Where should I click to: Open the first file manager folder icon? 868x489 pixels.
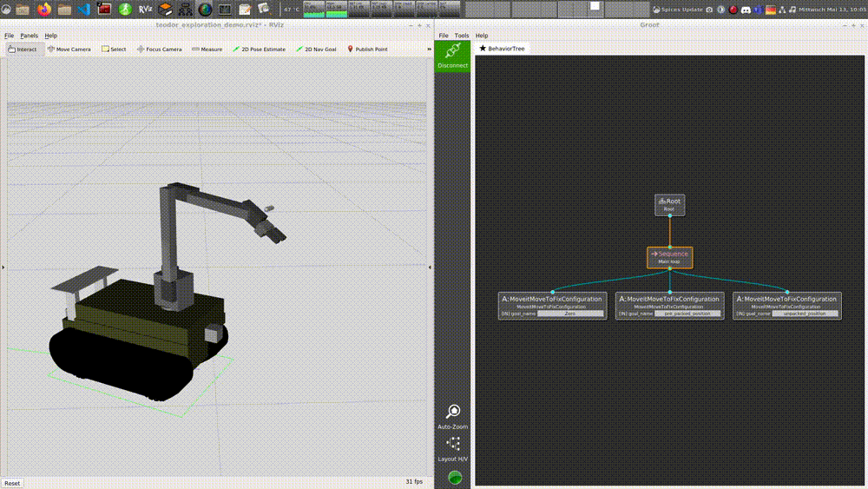pos(23,9)
